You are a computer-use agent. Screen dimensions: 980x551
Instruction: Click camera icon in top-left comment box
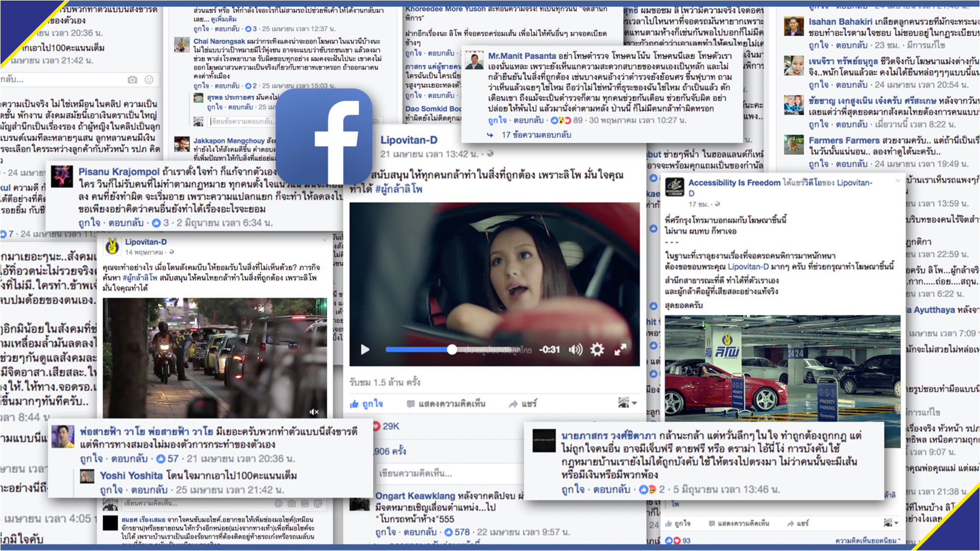(x=132, y=80)
